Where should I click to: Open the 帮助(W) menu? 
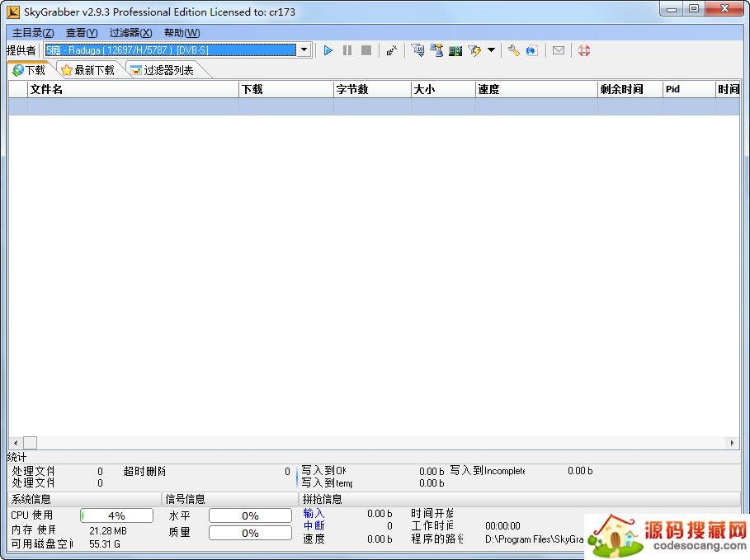tap(182, 33)
